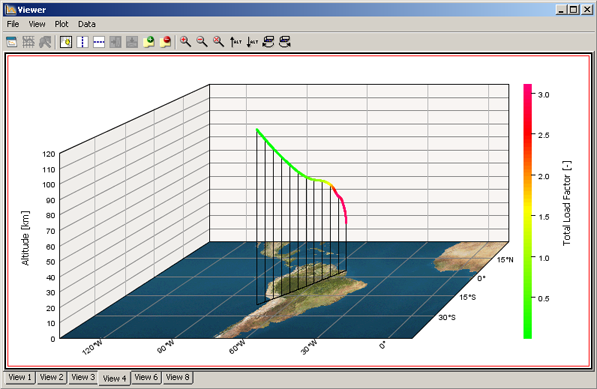Open the Plot menu
597x389 pixels.
click(61, 24)
